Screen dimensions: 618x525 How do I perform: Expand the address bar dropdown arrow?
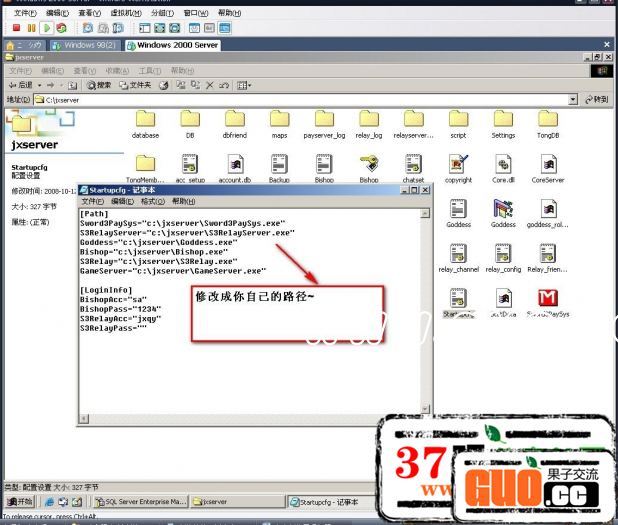(x=573, y=100)
